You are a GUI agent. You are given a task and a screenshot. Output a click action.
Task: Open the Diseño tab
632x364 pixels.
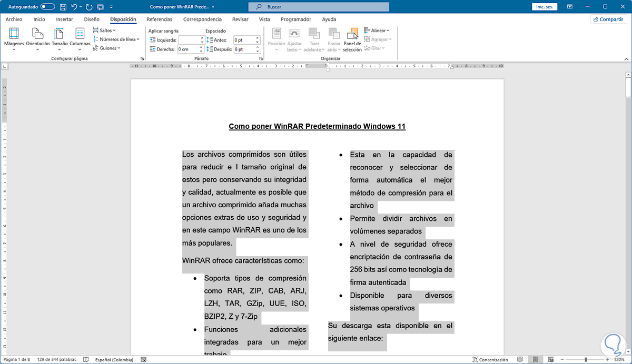pos(92,19)
